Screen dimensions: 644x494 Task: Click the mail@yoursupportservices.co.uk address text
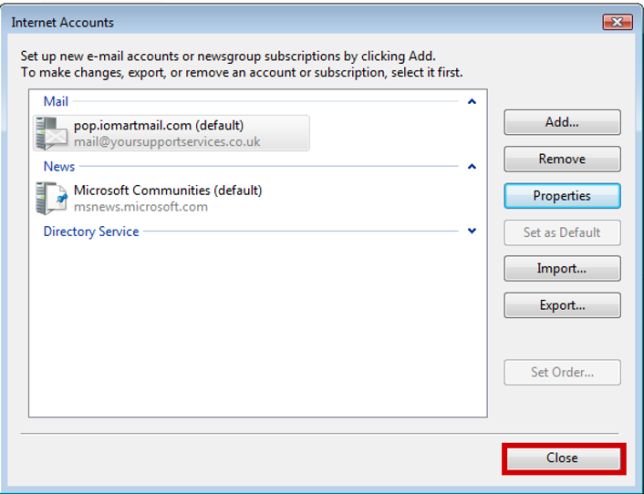pos(167,142)
